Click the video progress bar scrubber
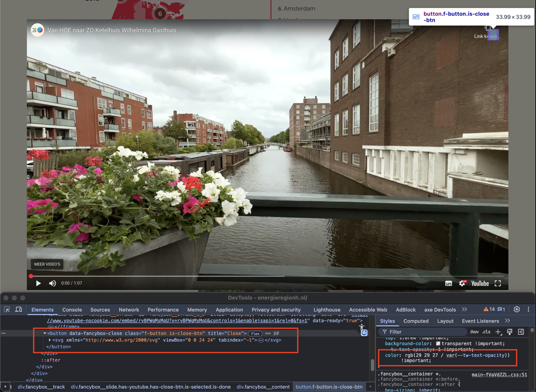Viewport: 536px width, 392px height. [x=31, y=276]
